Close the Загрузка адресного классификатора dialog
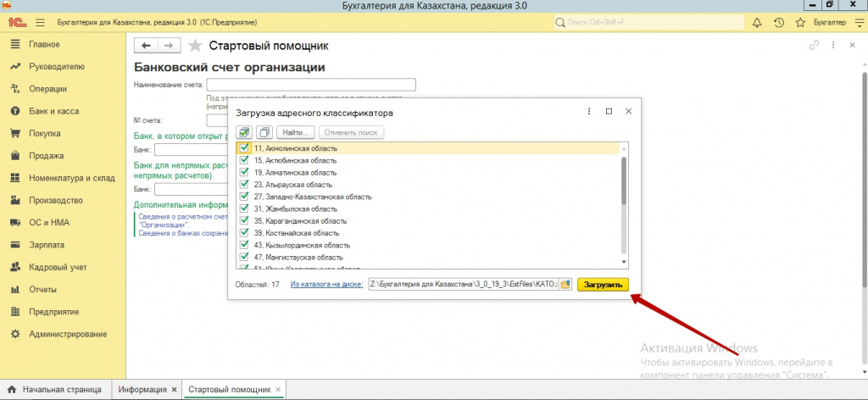868x400 pixels. [628, 111]
